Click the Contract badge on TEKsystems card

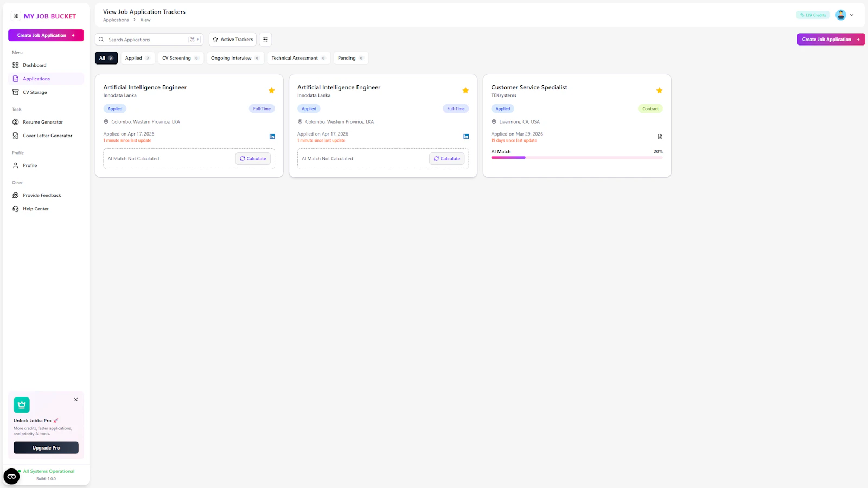tap(650, 109)
